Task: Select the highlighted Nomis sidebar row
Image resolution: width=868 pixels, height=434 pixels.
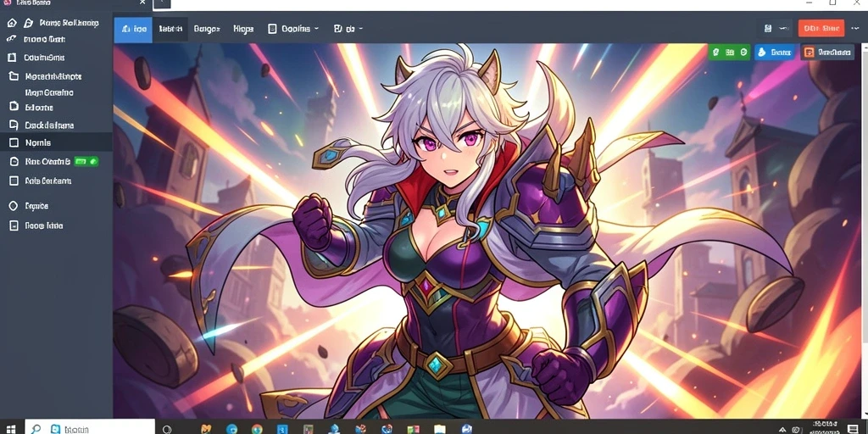Action: click(56, 142)
